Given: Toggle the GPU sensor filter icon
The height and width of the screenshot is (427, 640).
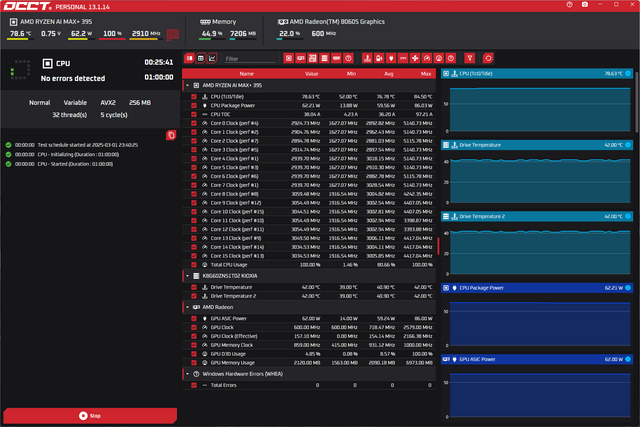Looking at the screenshot, I should 300,58.
